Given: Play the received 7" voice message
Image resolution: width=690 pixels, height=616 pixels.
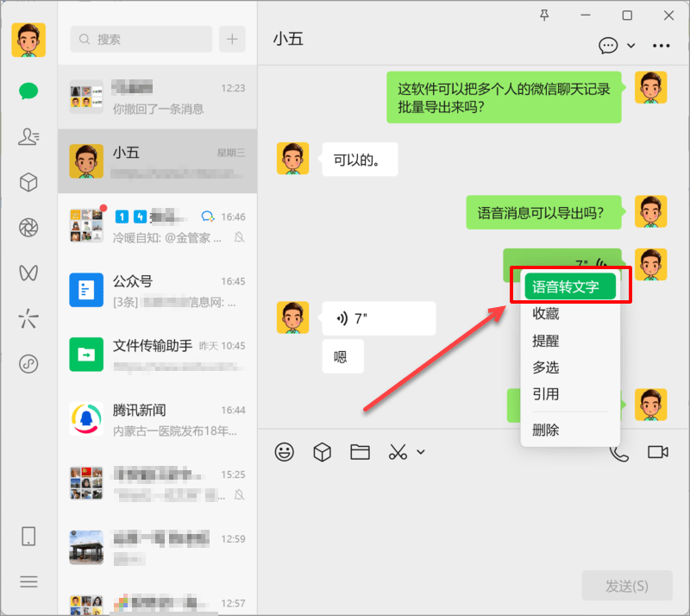Looking at the screenshot, I should point(378,318).
